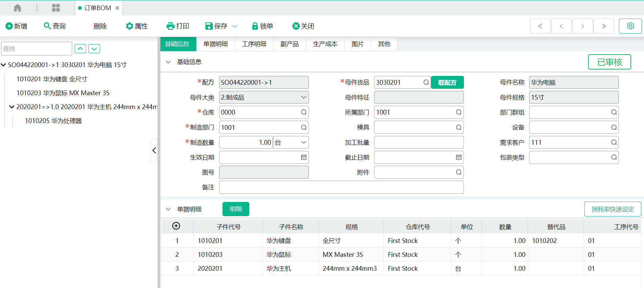
Task: Find next match with down arrow
Action: click(x=94, y=49)
